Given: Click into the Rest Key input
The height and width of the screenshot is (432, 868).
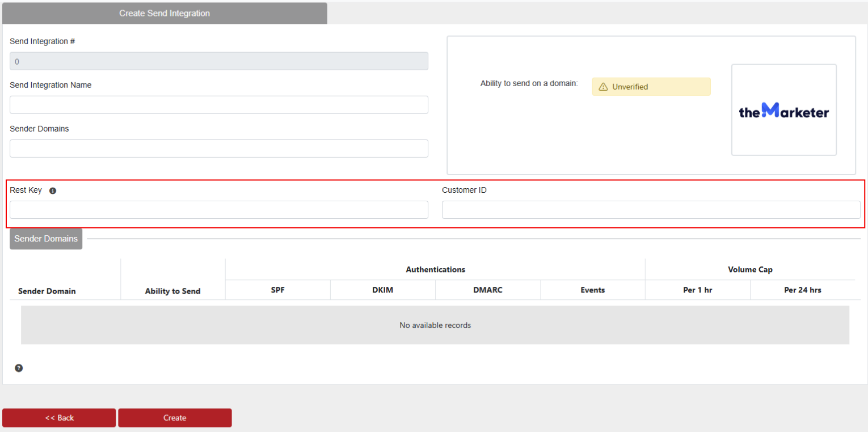Looking at the screenshot, I should click(218, 210).
